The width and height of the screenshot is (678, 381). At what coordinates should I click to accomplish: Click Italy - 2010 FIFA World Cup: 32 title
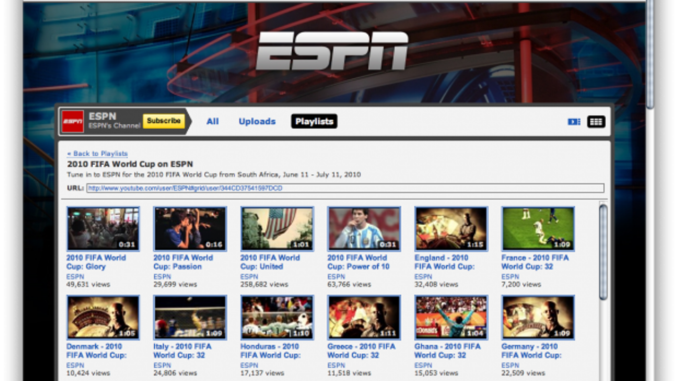[182, 351]
